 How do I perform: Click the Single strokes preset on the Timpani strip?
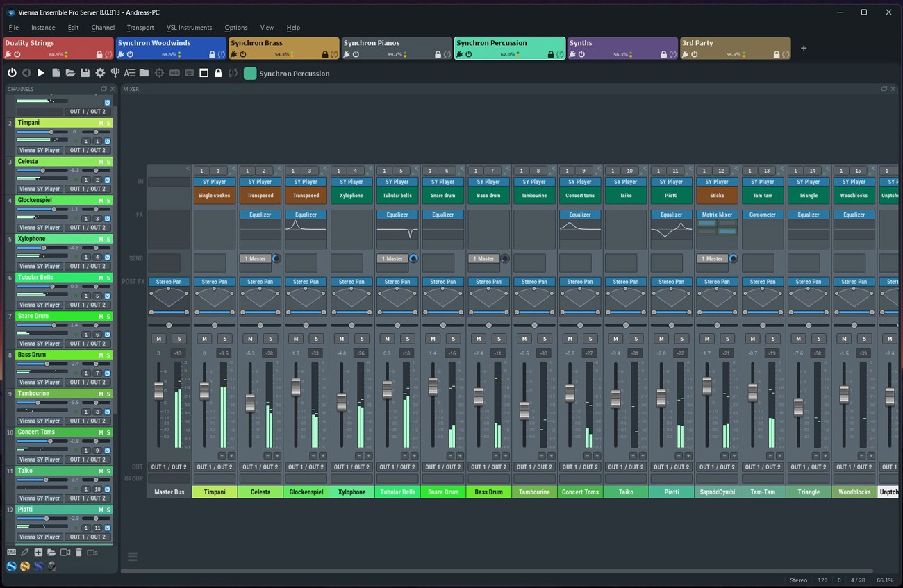tap(215, 196)
